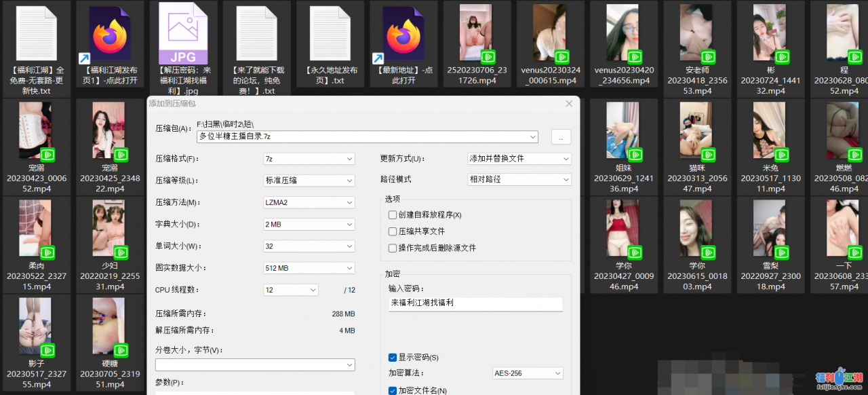Toggle the 加密文件名 checkbox
This screenshot has height=395, width=868.
(x=393, y=391)
